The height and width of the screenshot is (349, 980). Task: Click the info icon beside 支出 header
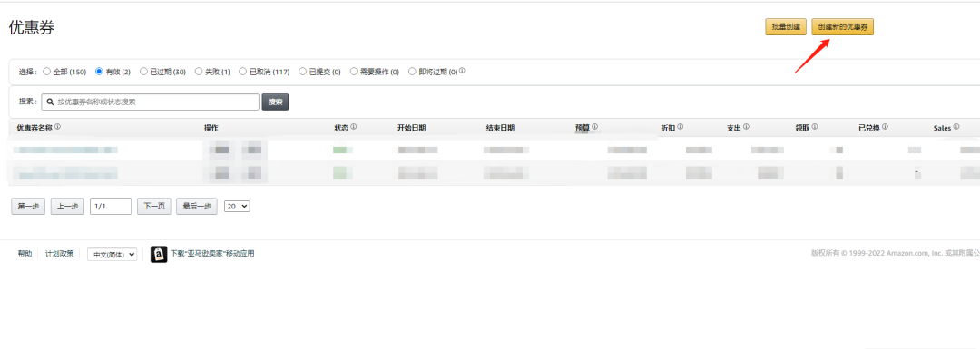click(746, 127)
